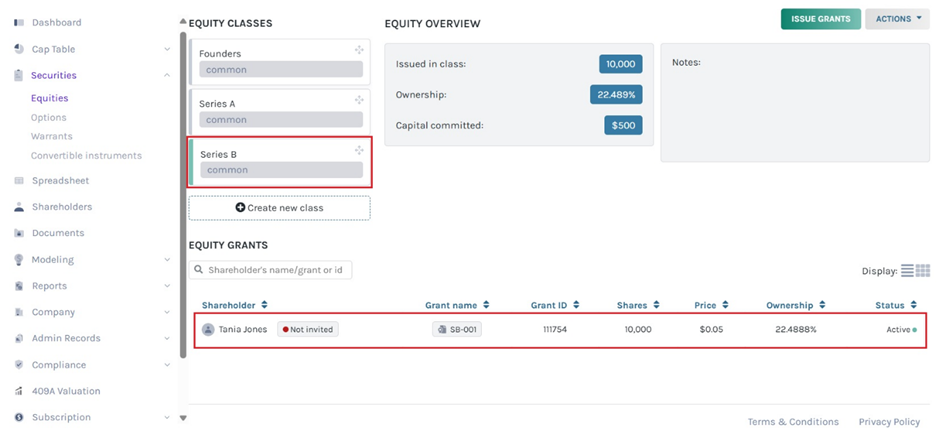Open Equities under Securities
The width and height of the screenshot is (939, 438).
(x=50, y=98)
